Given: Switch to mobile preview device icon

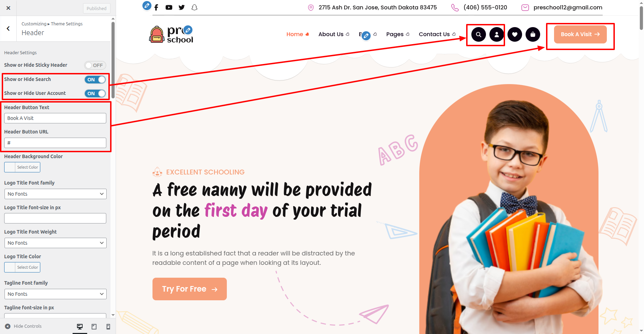Looking at the screenshot, I should tap(108, 327).
